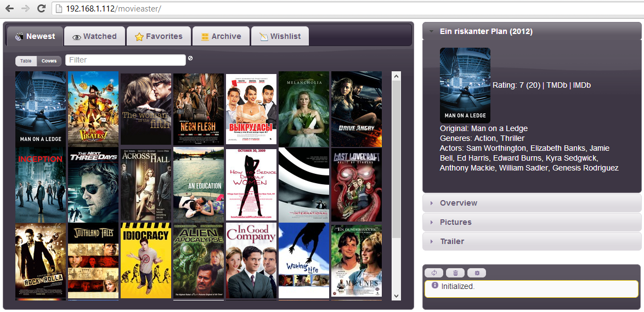Click the sync/refresh button above the log

coord(434,273)
